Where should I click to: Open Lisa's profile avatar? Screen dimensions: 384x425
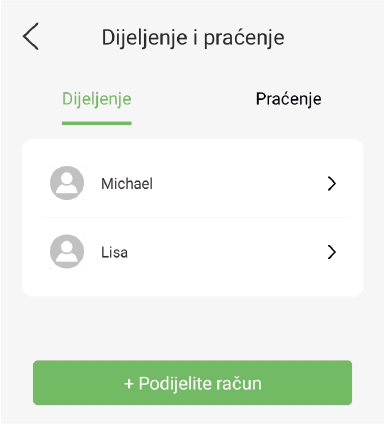pos(67,252)
